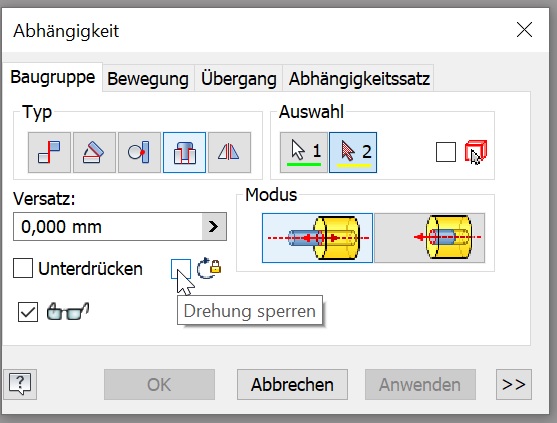
Task: Toggle the Drehung sperren checkbox
Action: click(x=180, y=269)
